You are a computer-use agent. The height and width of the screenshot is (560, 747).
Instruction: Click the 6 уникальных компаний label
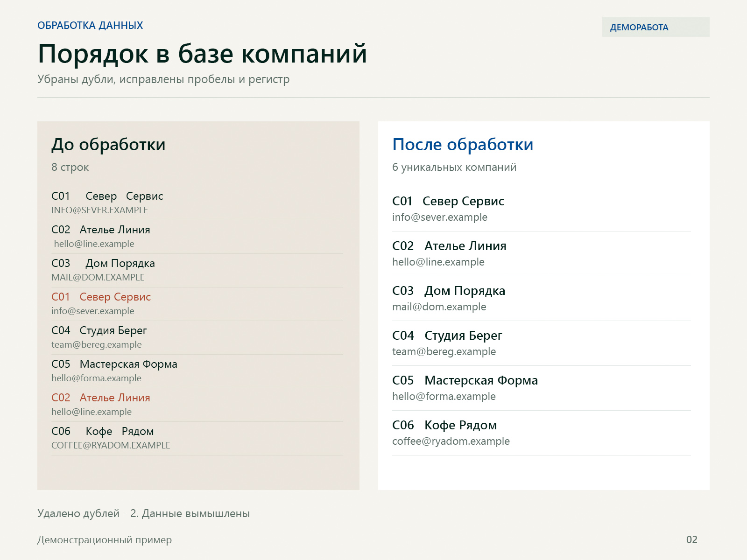click(454, 167)
